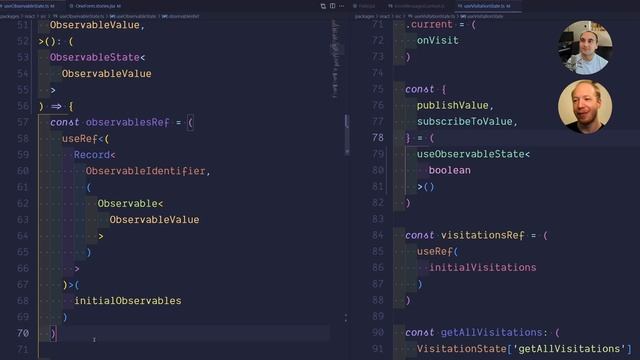Click the icon left of split editor
Image resolution: width=640 pixels, height=360 pixels.
tap(323, 6)
